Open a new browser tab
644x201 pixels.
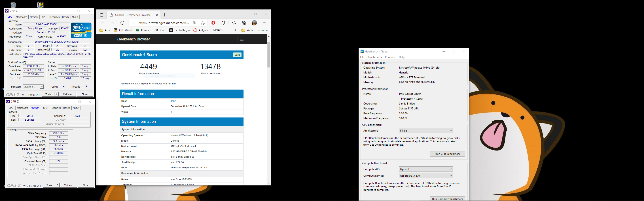[165, 15]
